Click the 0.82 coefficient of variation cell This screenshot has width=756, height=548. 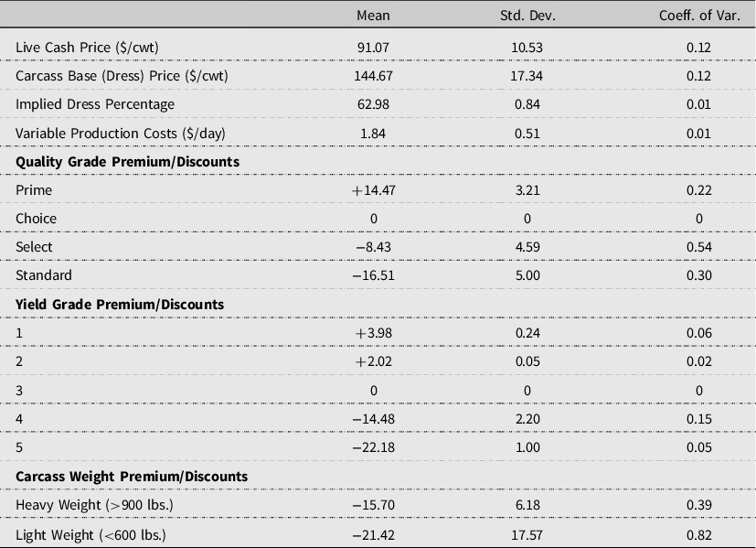click(x=698, y=534)
